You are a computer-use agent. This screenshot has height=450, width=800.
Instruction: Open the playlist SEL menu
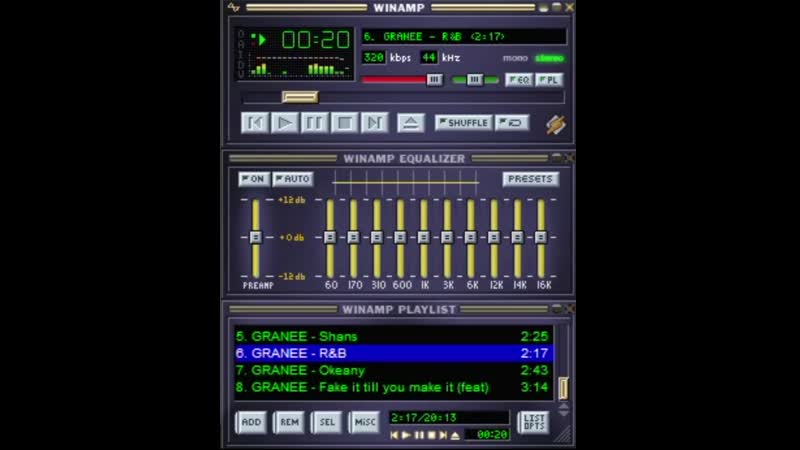[327, 422]
